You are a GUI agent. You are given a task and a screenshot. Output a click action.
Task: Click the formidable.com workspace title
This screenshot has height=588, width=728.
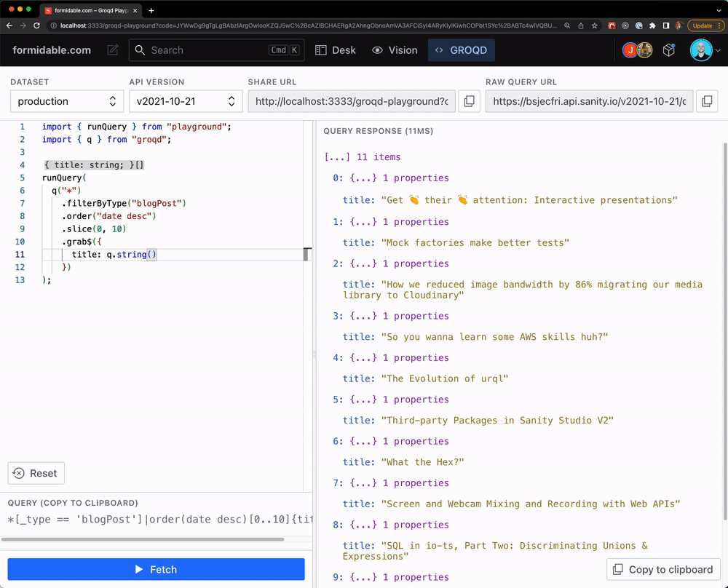(x=52, y=50)
